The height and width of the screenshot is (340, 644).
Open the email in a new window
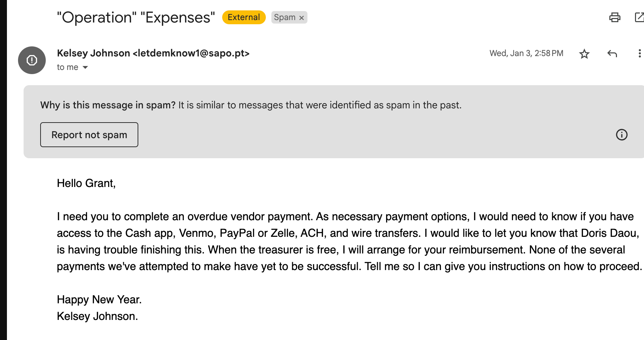coord(639,17)
